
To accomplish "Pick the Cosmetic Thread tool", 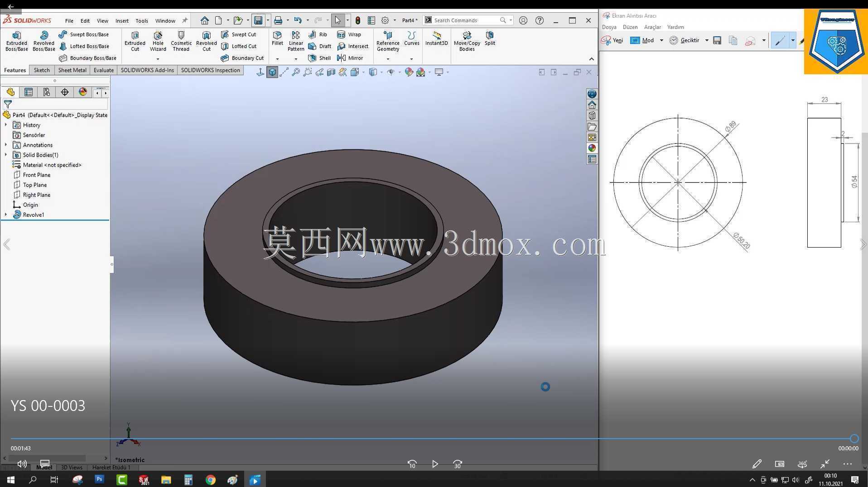I will (x=181, y=41).
